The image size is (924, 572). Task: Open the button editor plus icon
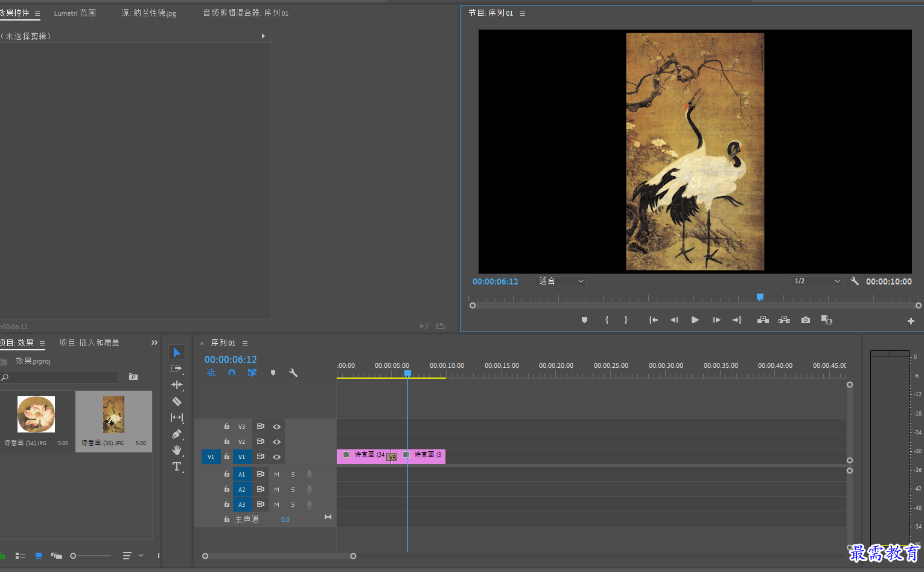911,321
